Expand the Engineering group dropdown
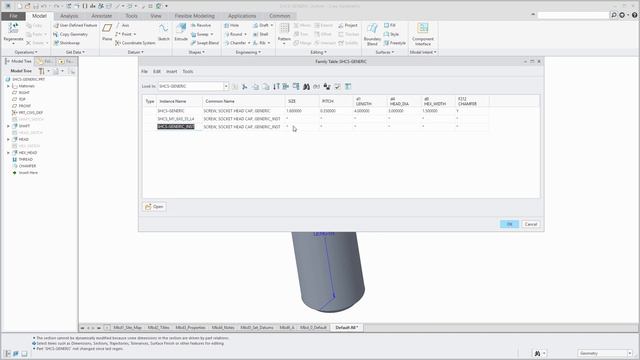 (x=248, y=52)
